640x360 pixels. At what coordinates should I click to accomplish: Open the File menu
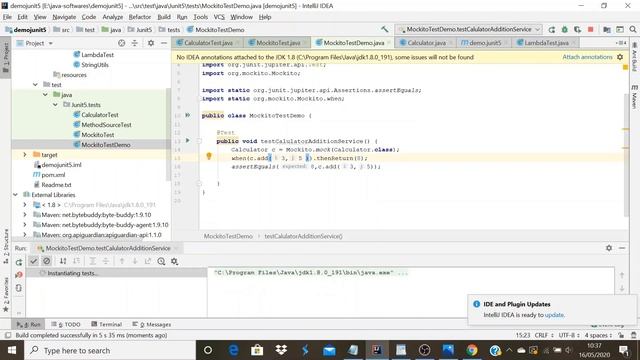pos(7,17)
